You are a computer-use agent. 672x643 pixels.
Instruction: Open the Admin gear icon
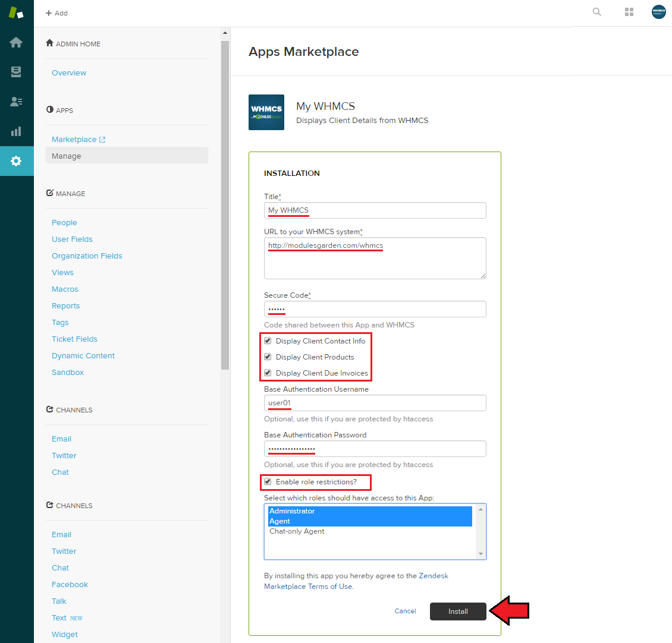click(16, 161)
